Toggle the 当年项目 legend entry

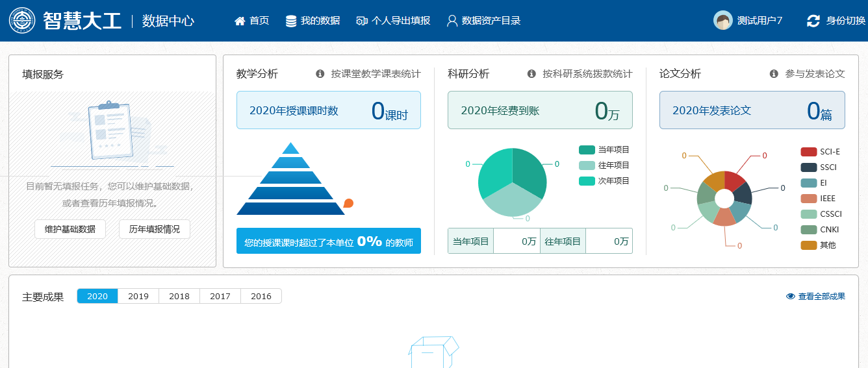pos(604,150)
